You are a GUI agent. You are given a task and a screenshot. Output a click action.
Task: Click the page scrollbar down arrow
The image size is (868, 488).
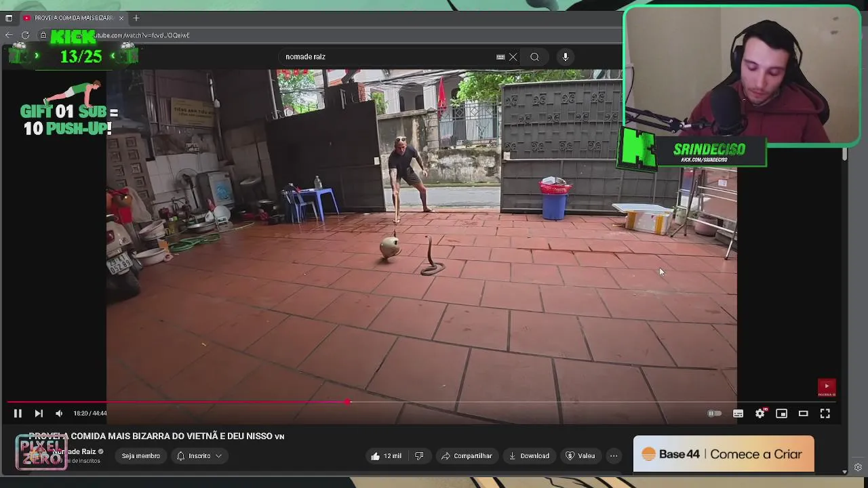[844, 472]
